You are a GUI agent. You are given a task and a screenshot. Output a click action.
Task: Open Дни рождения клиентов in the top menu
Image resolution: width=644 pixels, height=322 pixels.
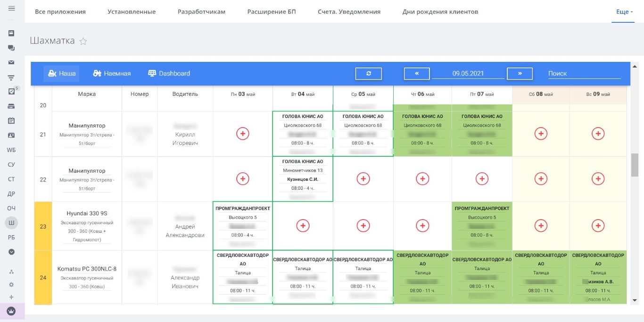tap(440, 12)
